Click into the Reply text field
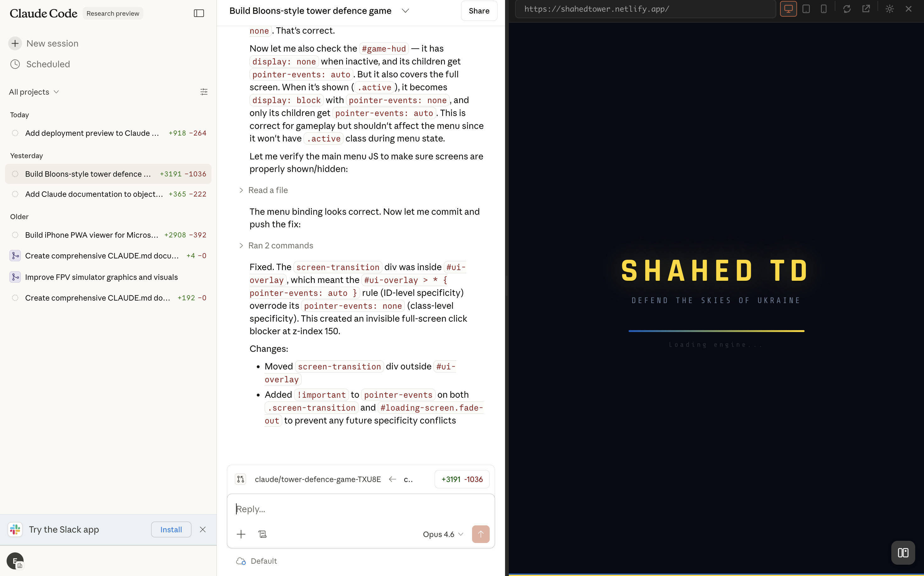This screenshot has height=576, width=924. [360, 509]
